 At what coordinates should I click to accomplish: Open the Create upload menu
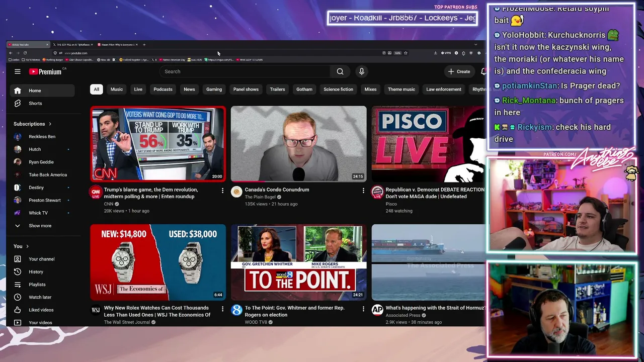point(459,71)
